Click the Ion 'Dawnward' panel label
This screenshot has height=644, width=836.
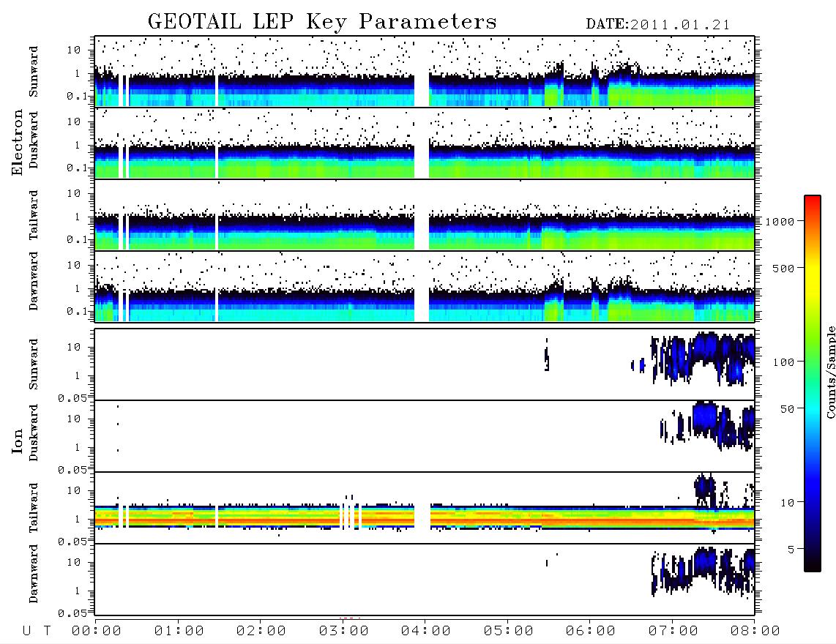point(34,574)
